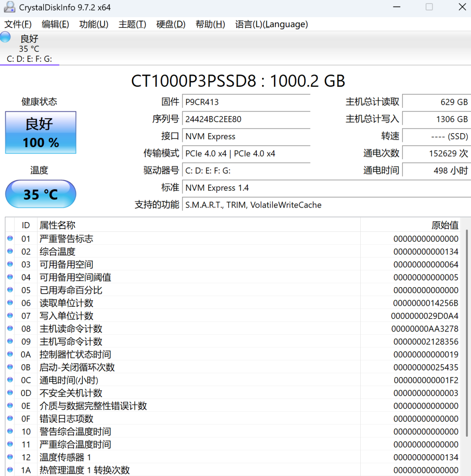471x476 pixels.
Task: Click the status dot for 10 警告综合温度时间
Action: tap(10, 431)
